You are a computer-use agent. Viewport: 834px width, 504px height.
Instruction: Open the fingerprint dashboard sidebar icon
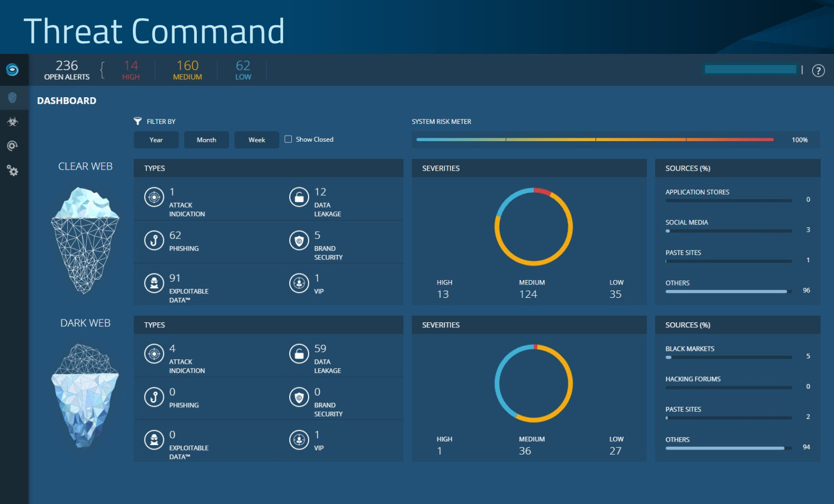point(12,98)
